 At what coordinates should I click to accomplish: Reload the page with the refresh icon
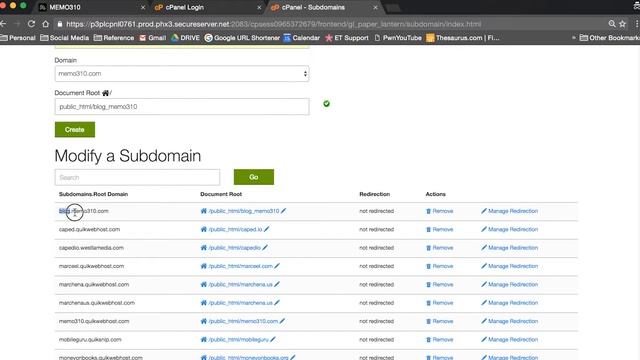click(x=31, y=24)
